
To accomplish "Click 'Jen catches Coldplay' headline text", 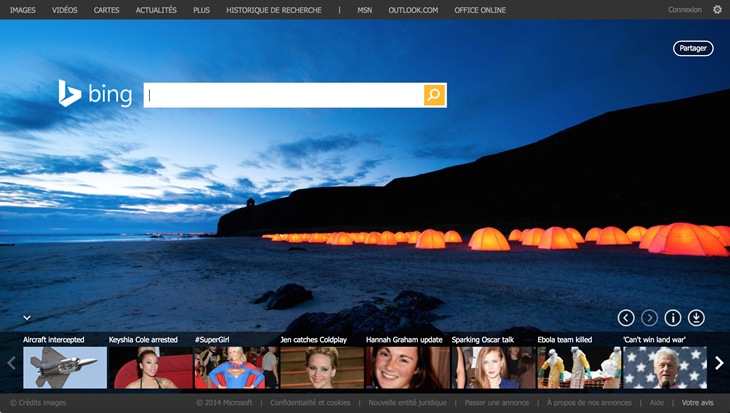I will (x=313, y=340).
